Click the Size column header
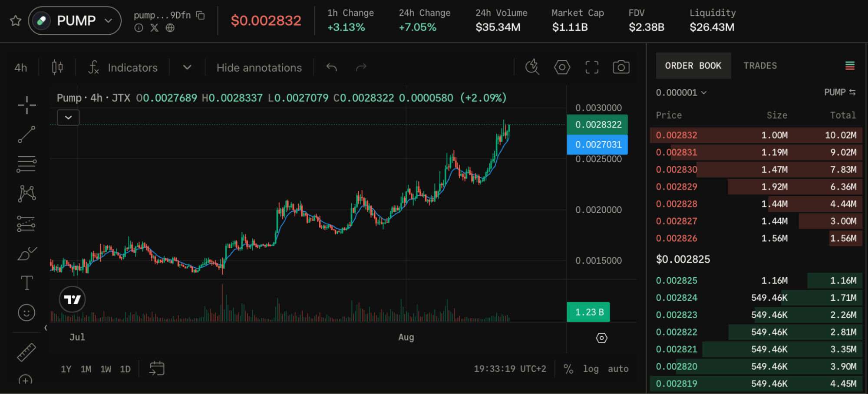 coord(777,115)
